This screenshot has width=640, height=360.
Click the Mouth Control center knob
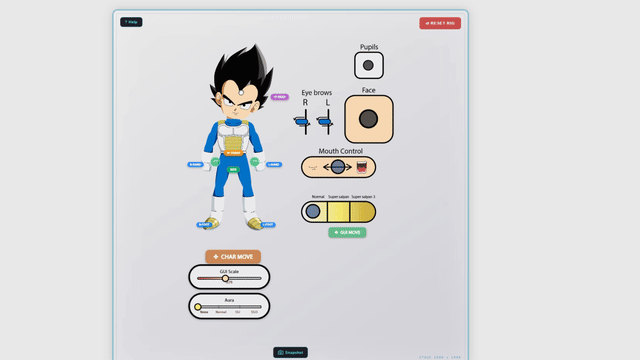(338, 167)
